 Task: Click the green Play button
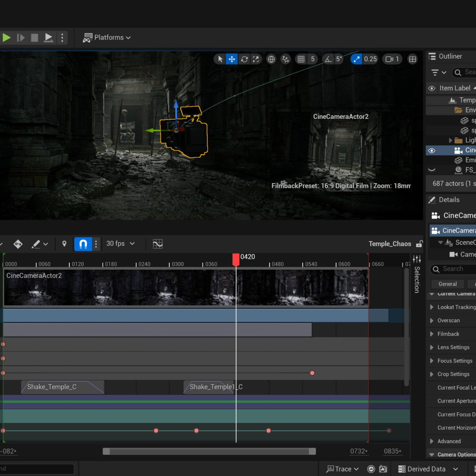(x=6, y=38)
